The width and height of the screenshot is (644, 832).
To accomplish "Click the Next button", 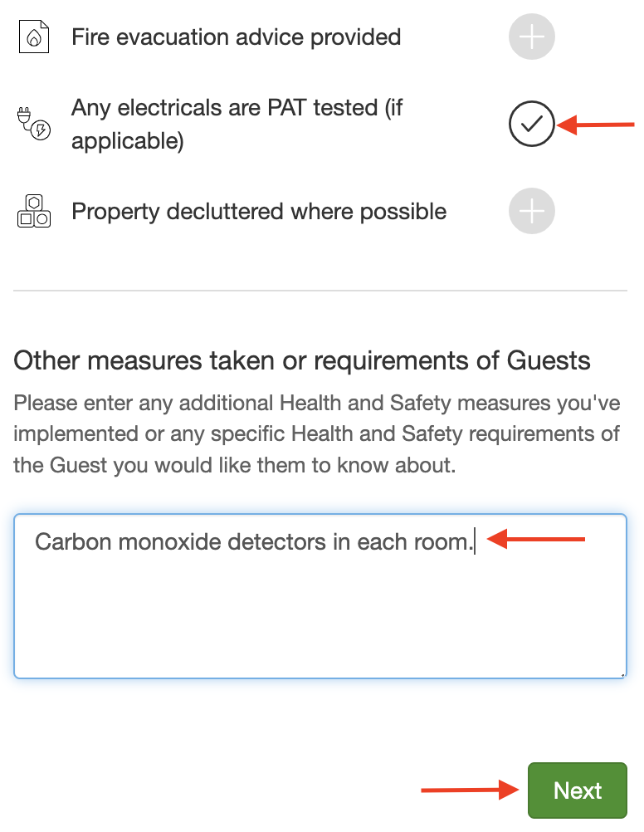I will (577, 790).
